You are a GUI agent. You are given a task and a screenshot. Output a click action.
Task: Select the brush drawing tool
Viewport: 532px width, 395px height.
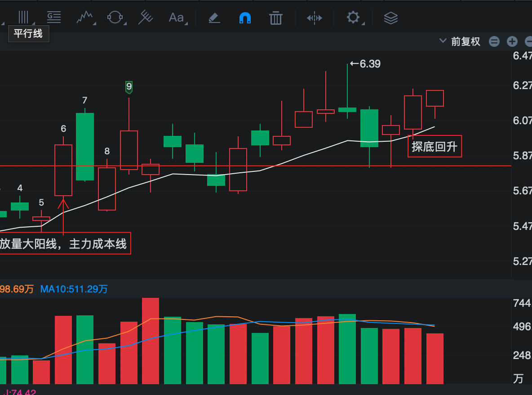click(214, 18)
